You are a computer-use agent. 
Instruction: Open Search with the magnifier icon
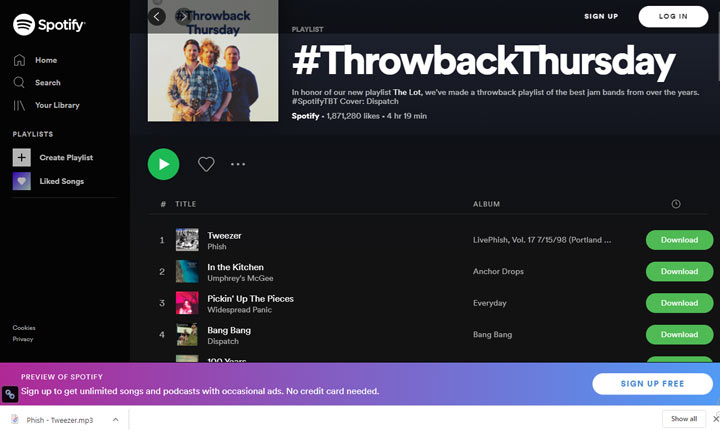coord(19,83)
